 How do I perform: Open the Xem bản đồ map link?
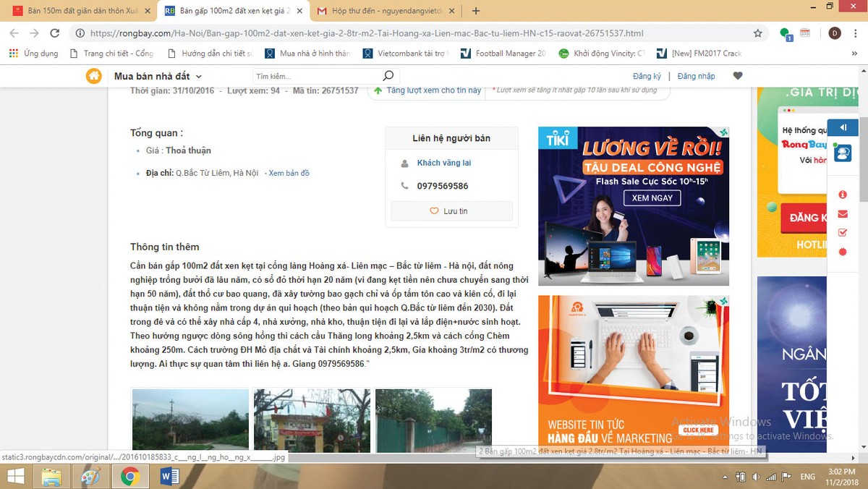[x=289, y=174]
